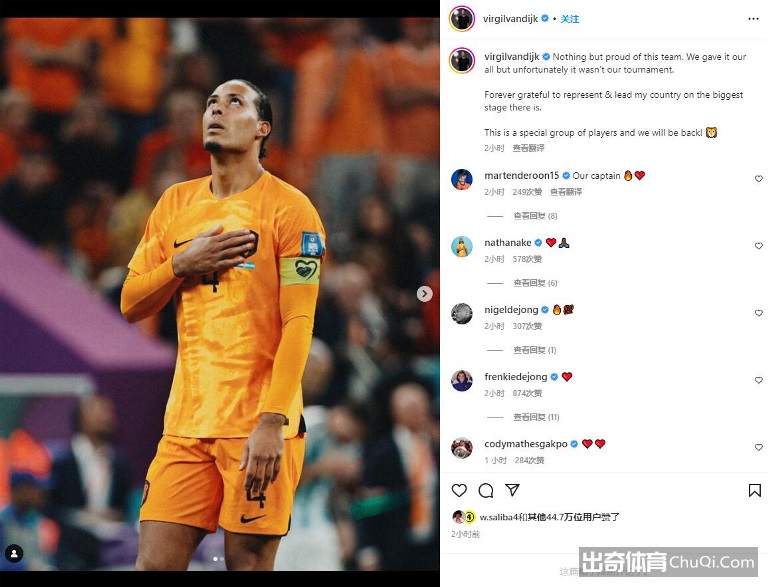Share the post via paper plane icon

[x=512, y=490]
